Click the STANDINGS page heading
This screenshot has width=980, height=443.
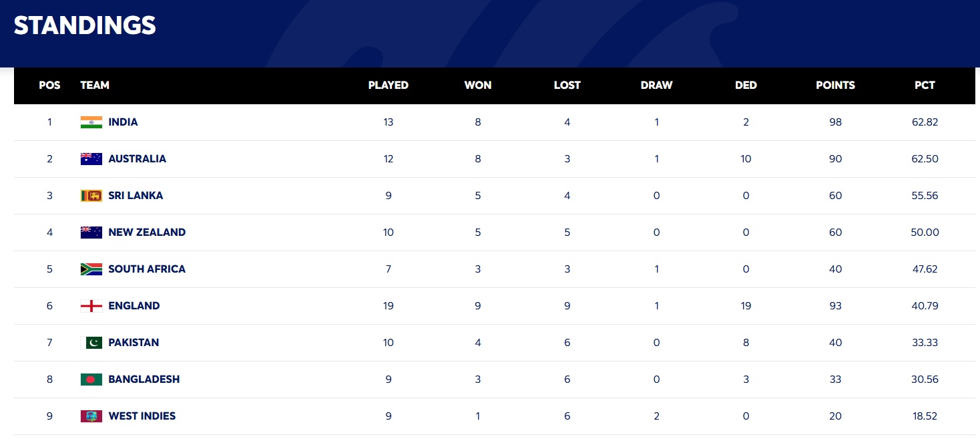(x=85, y=25)
